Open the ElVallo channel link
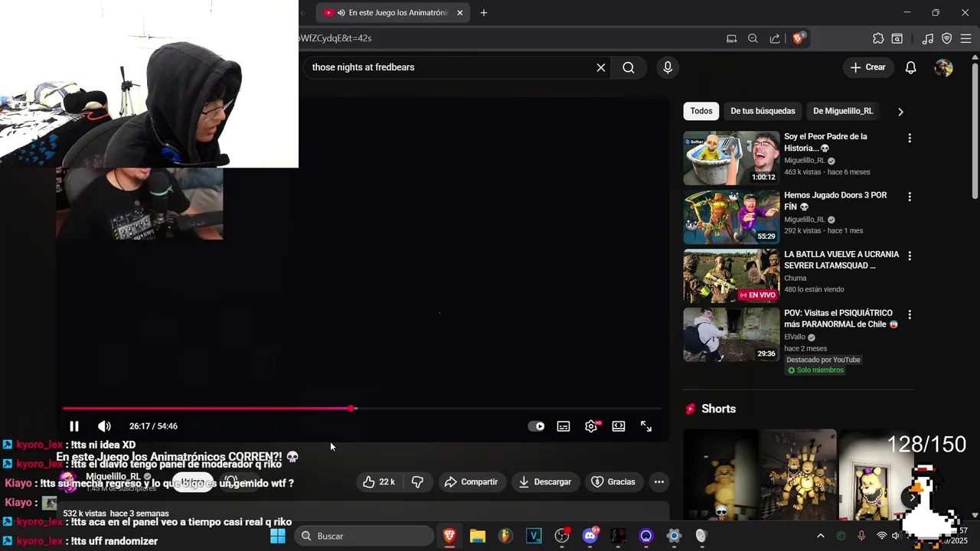Viewport: 980px width, 551px height. (x=795, y=337)
